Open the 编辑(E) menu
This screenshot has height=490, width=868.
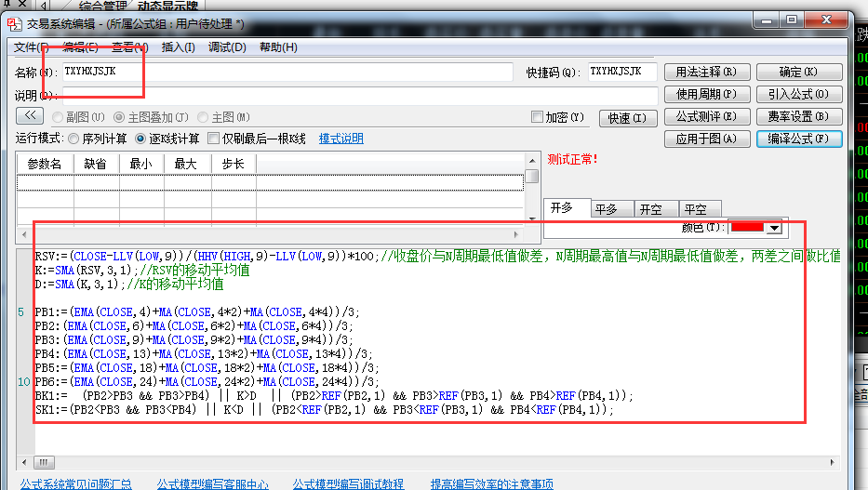coord(80,47)
